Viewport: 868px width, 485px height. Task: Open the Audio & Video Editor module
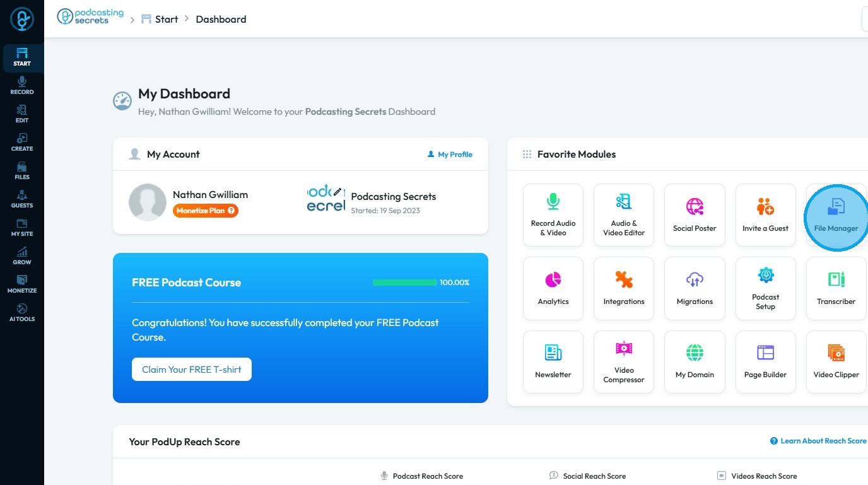tap(624, 214)
